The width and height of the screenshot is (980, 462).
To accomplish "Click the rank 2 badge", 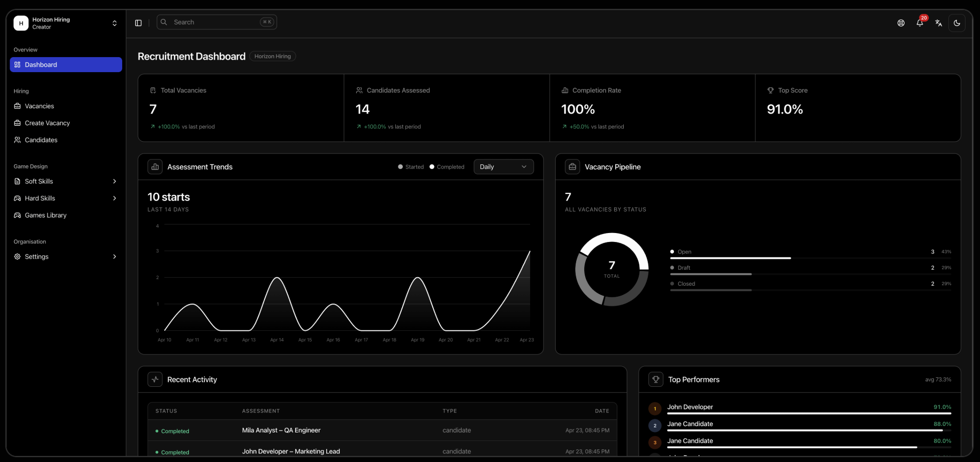I will 655,426.
